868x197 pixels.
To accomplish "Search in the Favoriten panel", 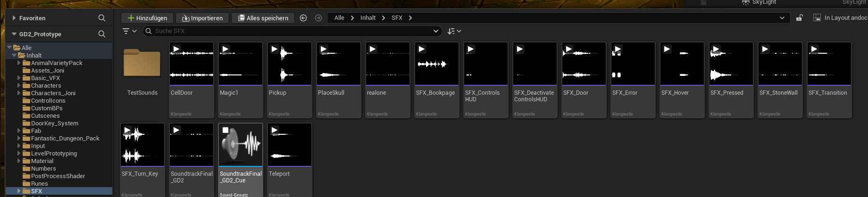I will [101, 18].
